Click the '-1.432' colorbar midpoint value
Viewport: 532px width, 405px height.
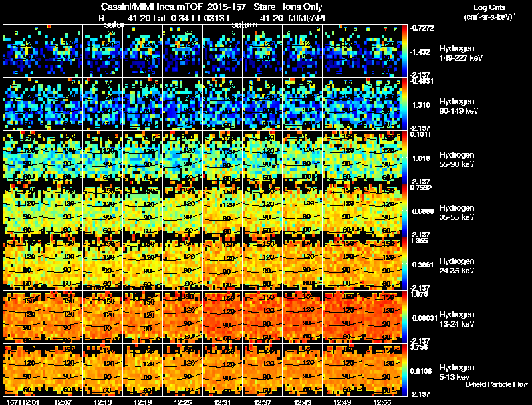point(420,52)
